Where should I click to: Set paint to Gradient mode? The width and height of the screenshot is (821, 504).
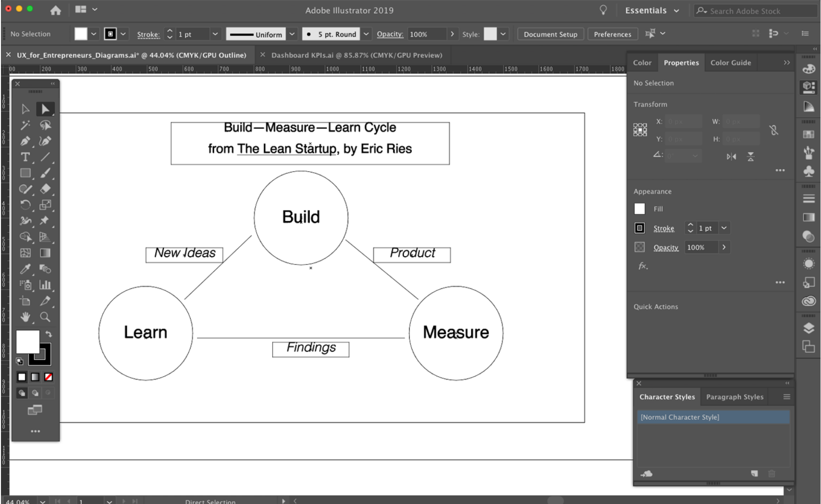[35, 377]
